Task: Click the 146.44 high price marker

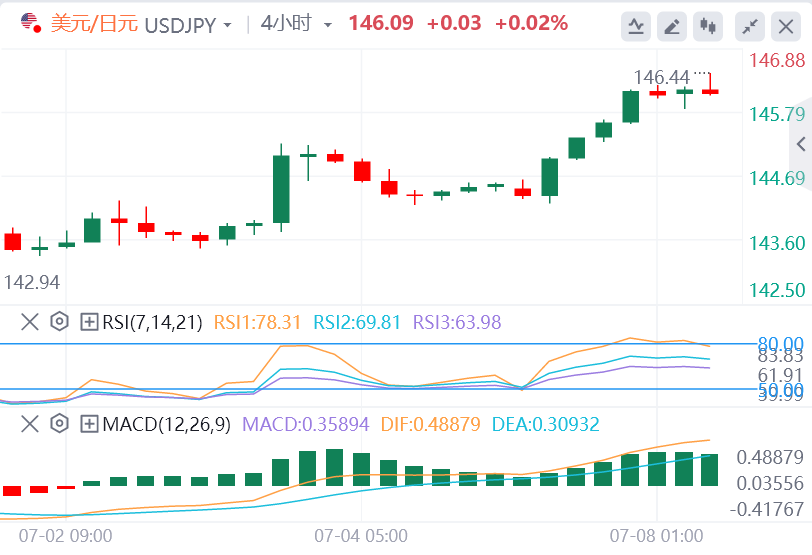Action: click(662, 77)
